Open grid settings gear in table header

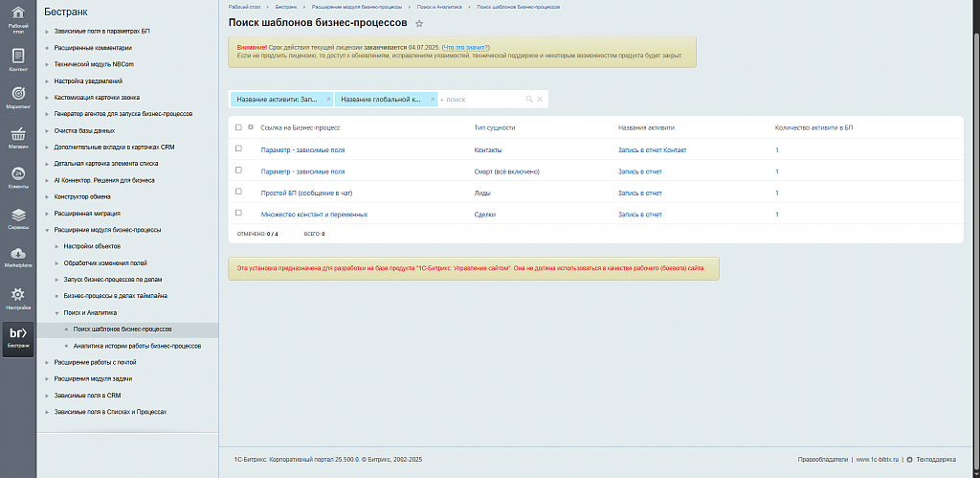251,126
